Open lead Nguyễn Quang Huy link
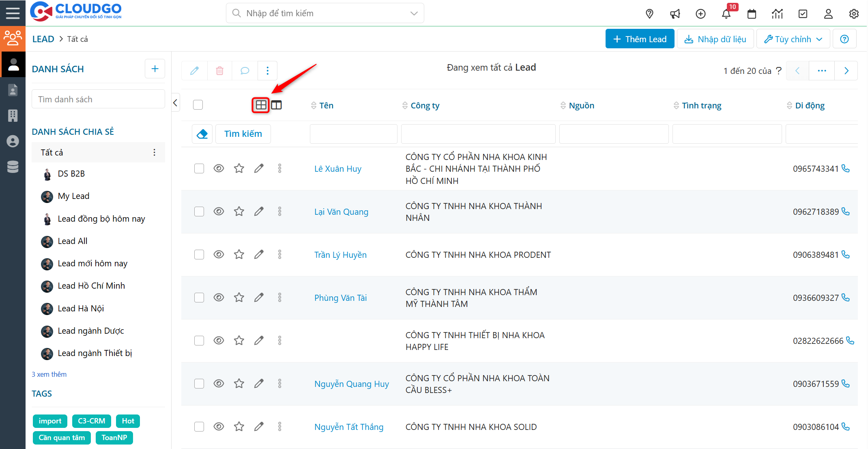The image size is (868, 449). (351, 384)
